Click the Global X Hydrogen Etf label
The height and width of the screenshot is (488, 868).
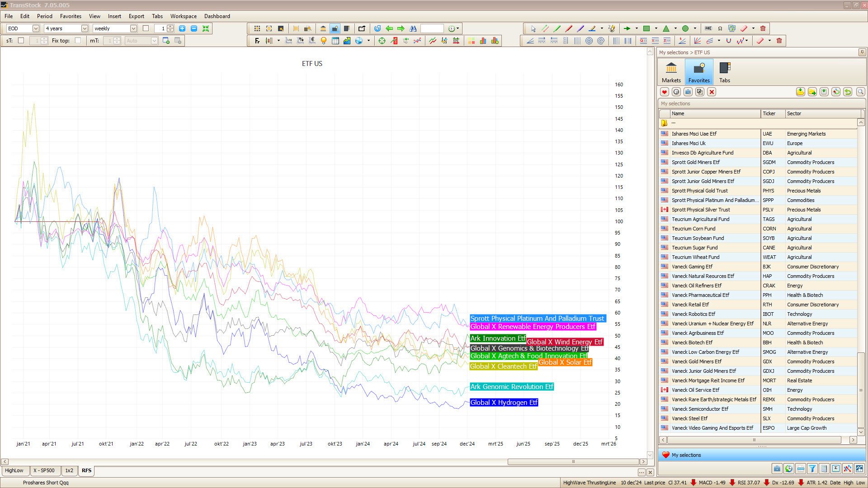pyautogui.click(x=504, y=403)
